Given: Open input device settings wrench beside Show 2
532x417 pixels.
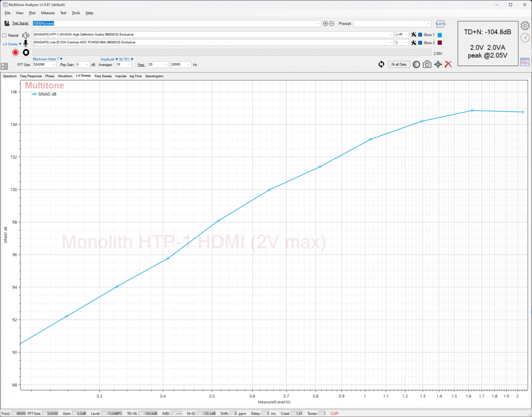Looking at the screenshot, I should 414,43.
